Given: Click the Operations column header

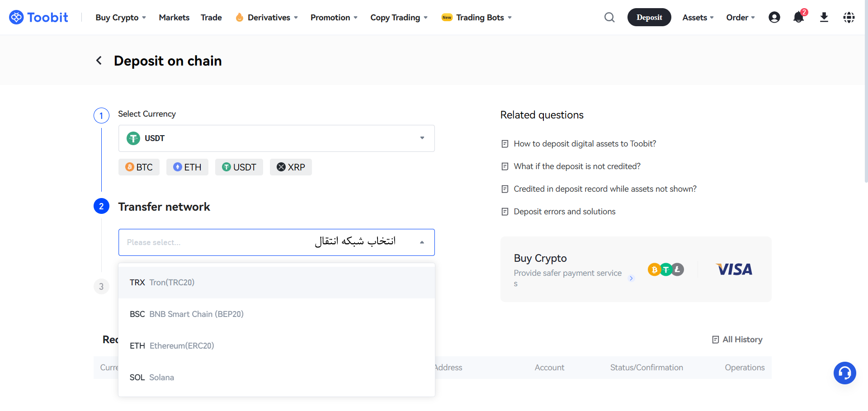Looking at the screenshot, I should [745, 368].
